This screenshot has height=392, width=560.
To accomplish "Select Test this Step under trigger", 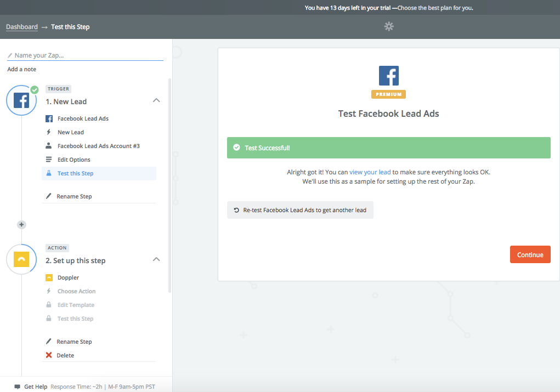I will [x=99, y=173].
